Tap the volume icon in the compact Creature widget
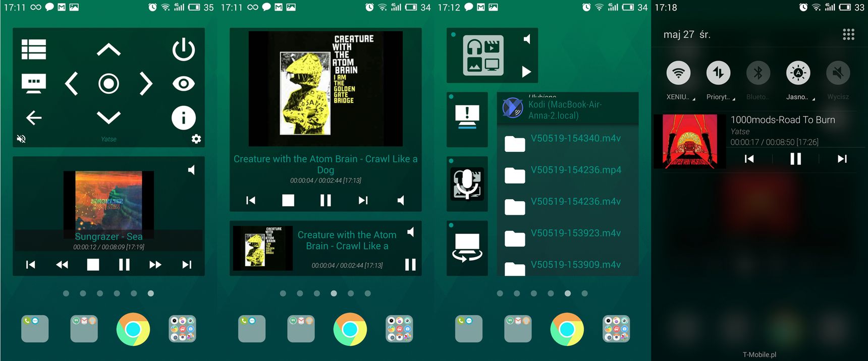868x361 pixels. coord(411,232)
